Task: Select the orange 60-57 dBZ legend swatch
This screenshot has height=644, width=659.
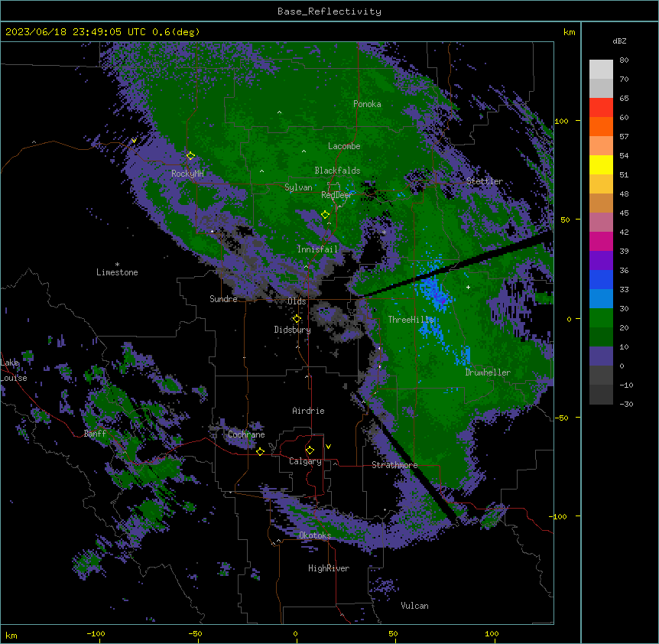Action: tap(601, 126)
